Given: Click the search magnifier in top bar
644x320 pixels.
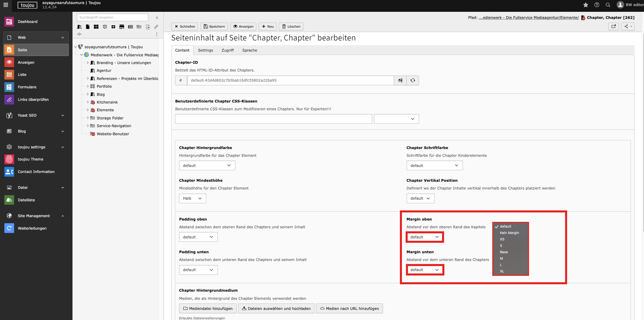Looking at the screenshot, I should click(608, 5).
